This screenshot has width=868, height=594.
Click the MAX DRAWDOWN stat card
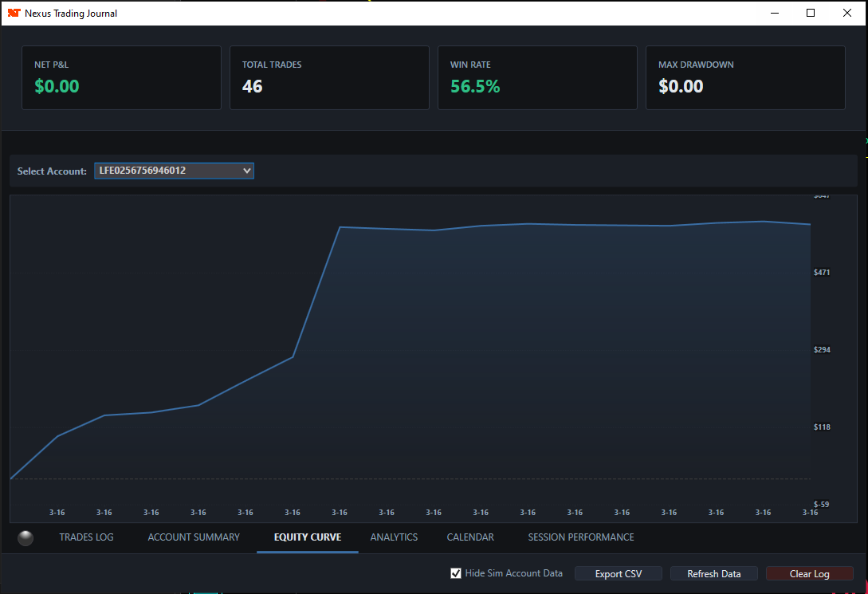click(745, 77)
